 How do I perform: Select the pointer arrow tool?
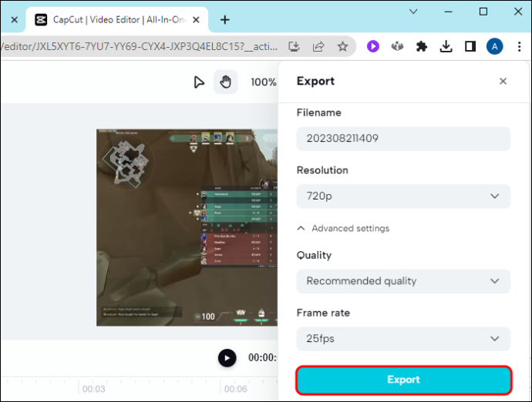199,82
